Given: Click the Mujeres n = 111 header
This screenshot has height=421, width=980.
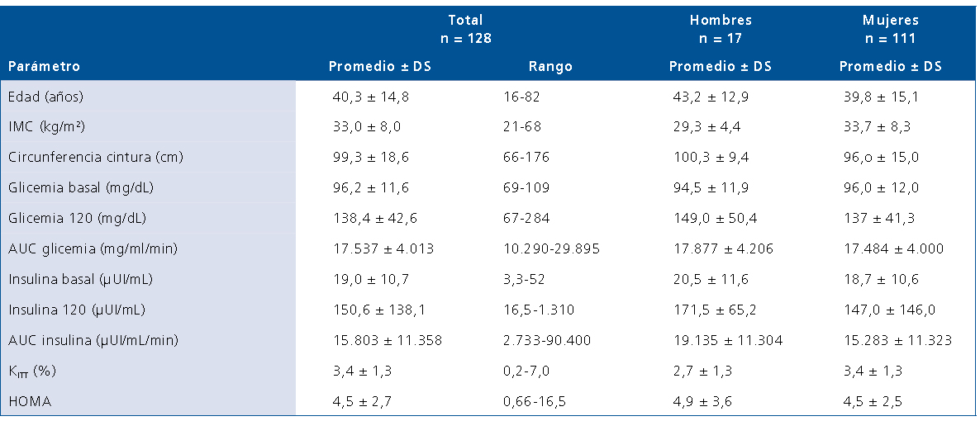Looking at the screenshot, I should click(x=890, y=29).
